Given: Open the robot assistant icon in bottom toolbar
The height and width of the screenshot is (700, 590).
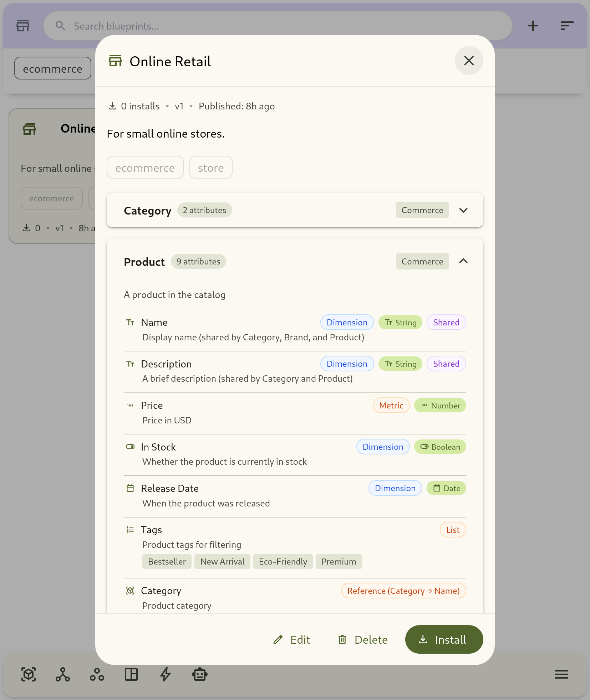Looking at the screenshot, I should point(199,674).
